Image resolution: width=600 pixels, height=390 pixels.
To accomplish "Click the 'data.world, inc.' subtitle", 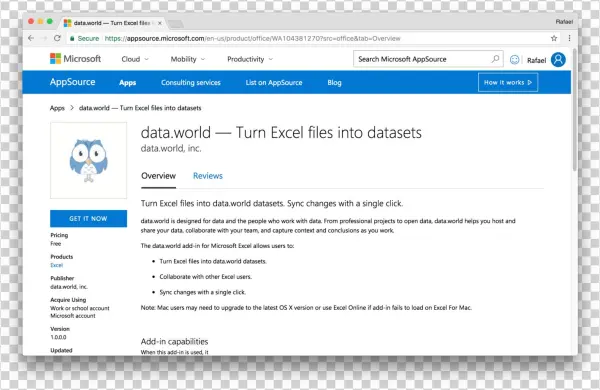I will coord(171,148).
